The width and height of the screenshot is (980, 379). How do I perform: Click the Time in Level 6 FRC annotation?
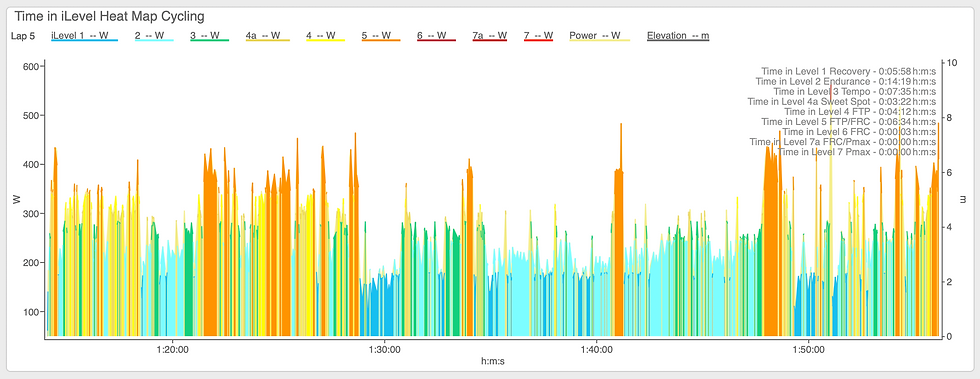point(859,131)
